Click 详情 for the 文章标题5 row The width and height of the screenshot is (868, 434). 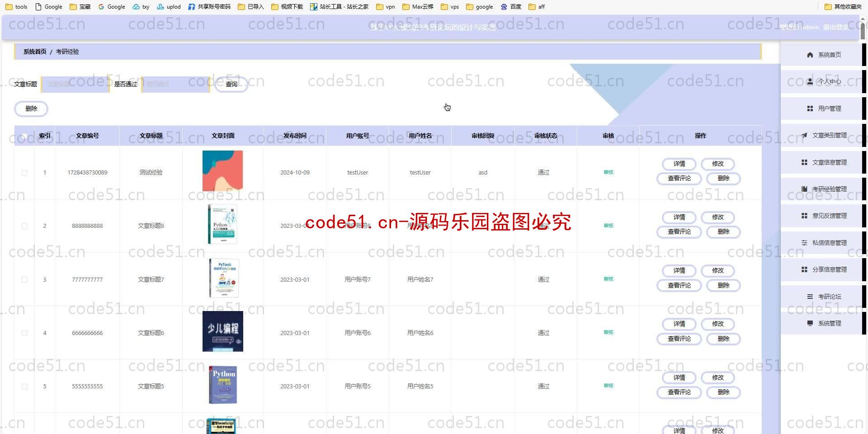(x=679, y=377)
